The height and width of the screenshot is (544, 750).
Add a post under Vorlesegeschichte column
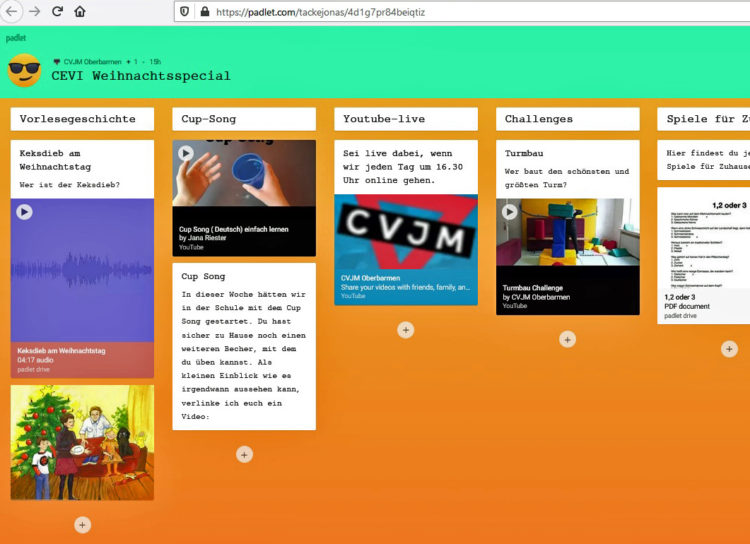coord(82,525)
